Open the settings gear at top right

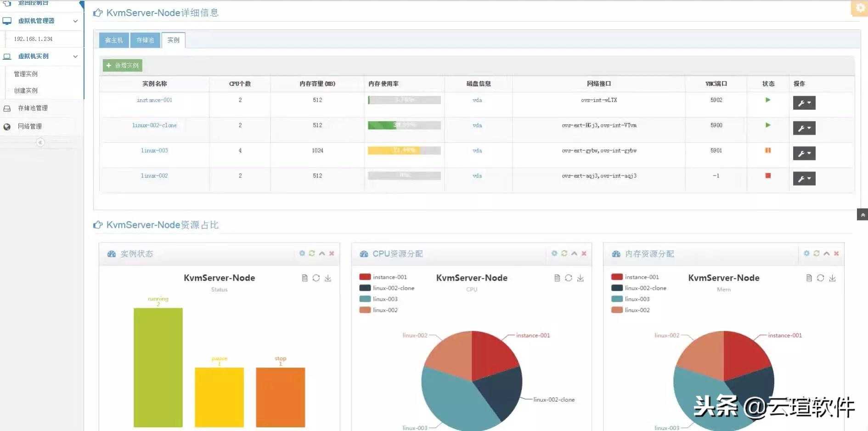tap(860, 8)
